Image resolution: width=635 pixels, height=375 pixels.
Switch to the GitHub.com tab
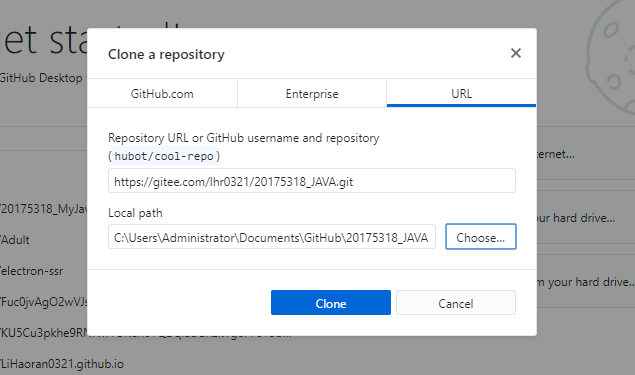(162, 94)
